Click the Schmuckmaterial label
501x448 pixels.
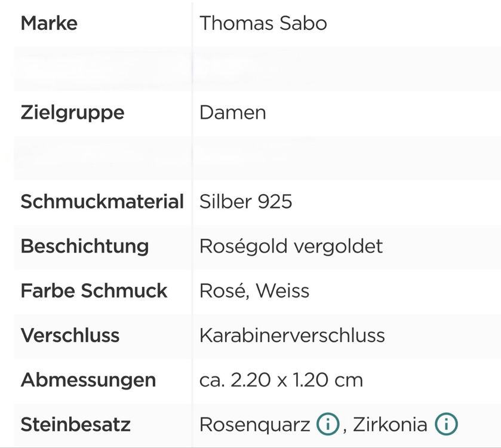(102, 202)
